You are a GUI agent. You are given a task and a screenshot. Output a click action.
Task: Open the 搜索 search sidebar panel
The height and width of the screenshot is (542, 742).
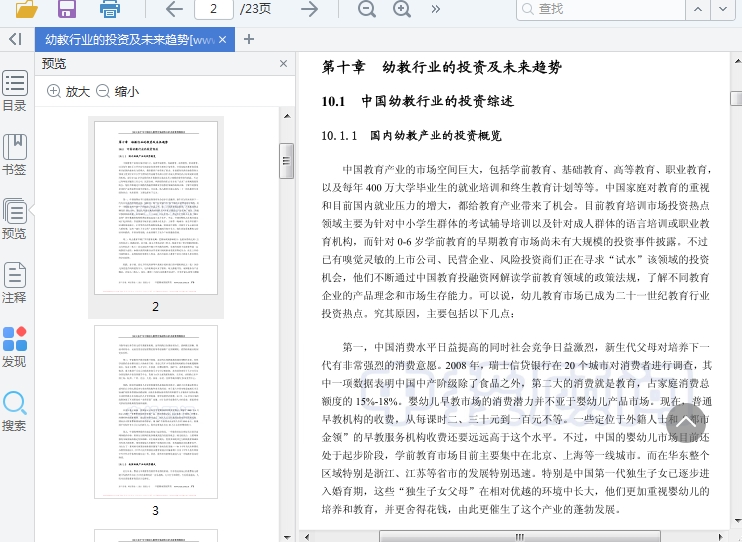(14, 411)
